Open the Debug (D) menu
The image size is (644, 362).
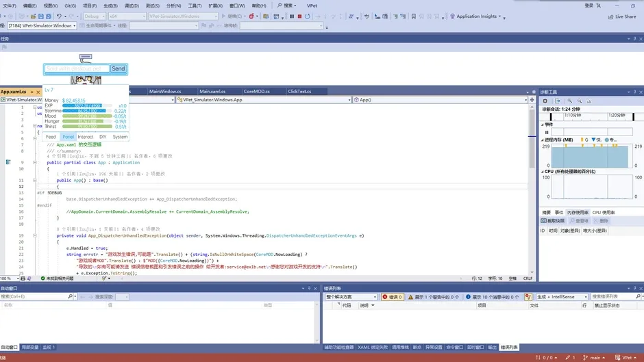(x=132, y=5)
